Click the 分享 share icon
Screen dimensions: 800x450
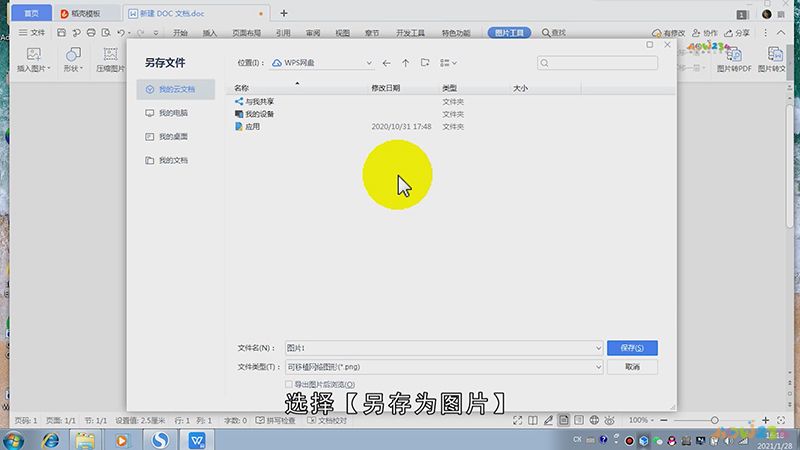tap(729, 33)
